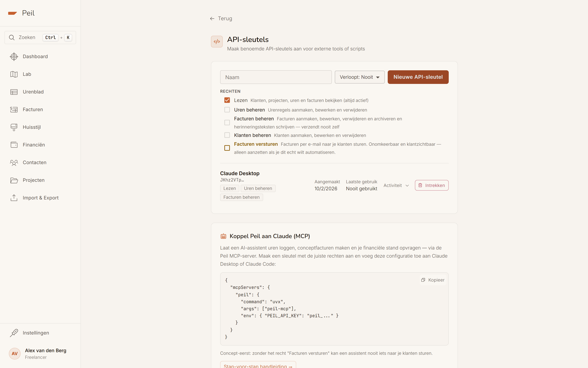Click the search magnifier icon
588x368 pixels.
12,38
